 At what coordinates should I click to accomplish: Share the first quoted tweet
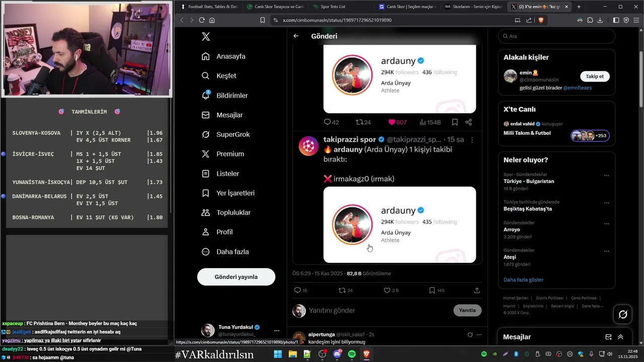click(x=468, y=122)
